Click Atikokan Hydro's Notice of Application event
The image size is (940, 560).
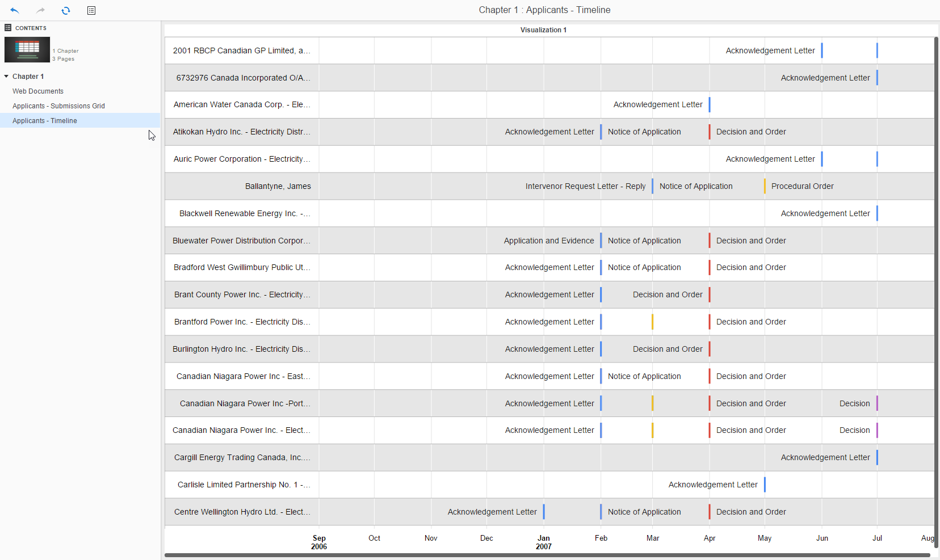click(644, 132)
